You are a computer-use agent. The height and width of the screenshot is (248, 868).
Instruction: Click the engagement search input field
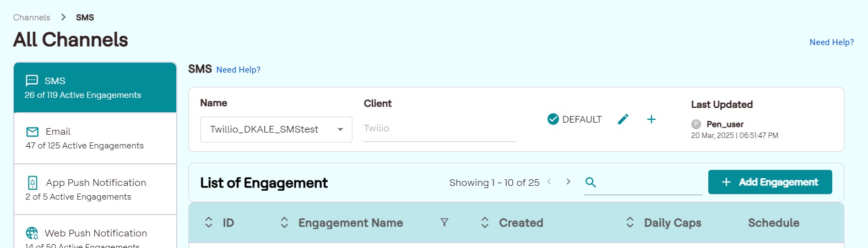(x=650, y=183)
